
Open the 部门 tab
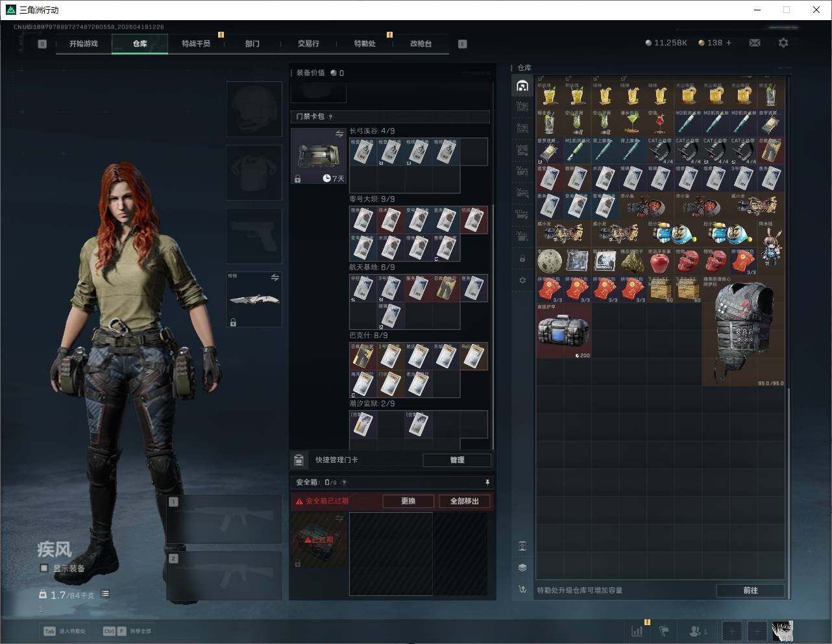[252, 43]
